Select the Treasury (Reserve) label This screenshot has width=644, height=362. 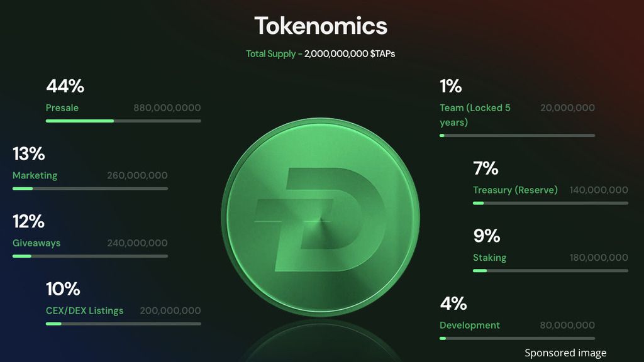tap(515, 190)
